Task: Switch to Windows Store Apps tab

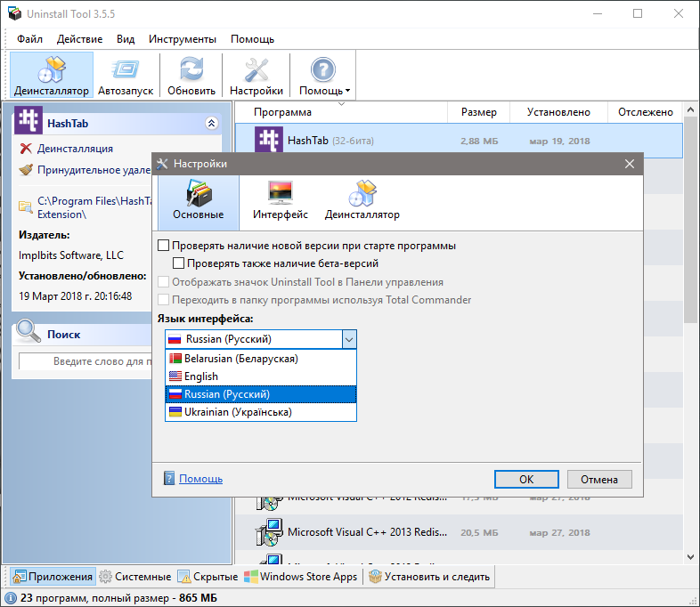Action: (301, 577)
